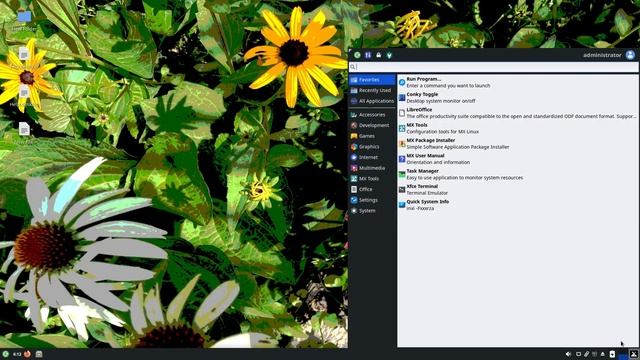This screenshot has width=640, height=360.
Task: Open settings manager icon in menu header
Action: pos(368,55)
